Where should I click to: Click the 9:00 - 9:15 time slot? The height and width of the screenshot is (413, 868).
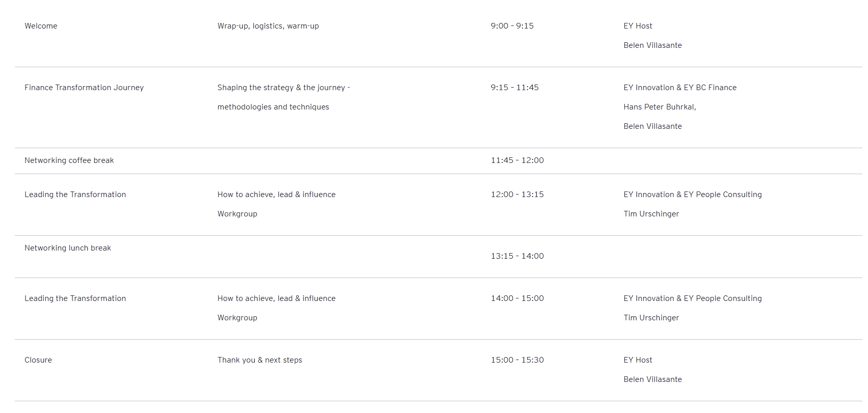coord(512,26)
